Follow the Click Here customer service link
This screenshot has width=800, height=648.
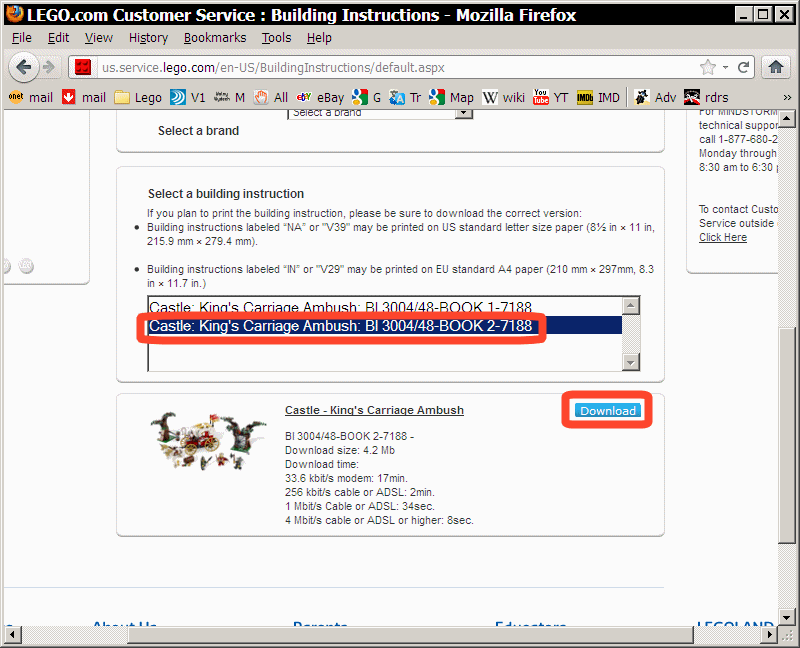722,237
